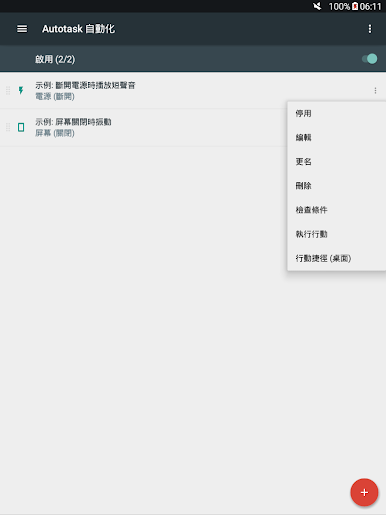Click the muted sound status bar icon

point(317,6)
